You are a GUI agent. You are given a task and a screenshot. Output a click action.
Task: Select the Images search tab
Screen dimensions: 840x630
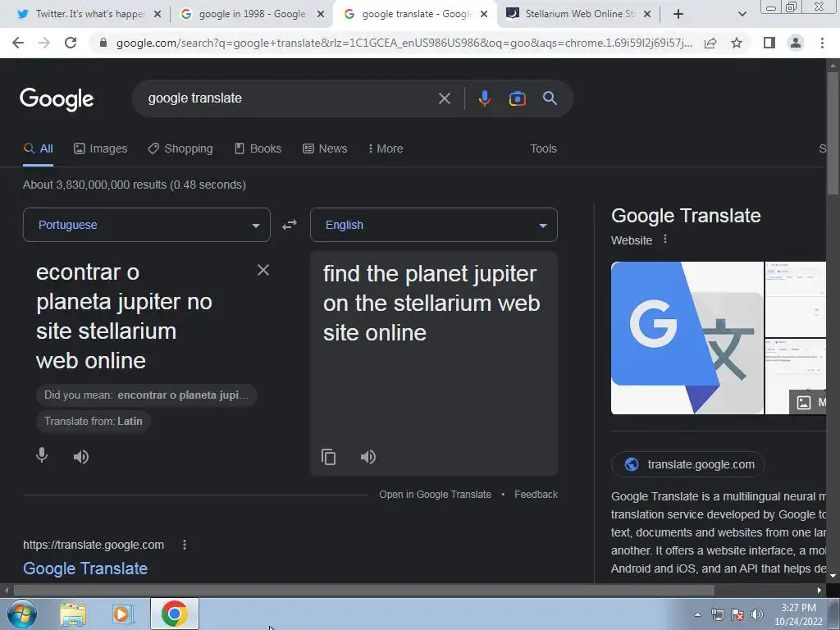pyautogui.click(x=101, y=148)
